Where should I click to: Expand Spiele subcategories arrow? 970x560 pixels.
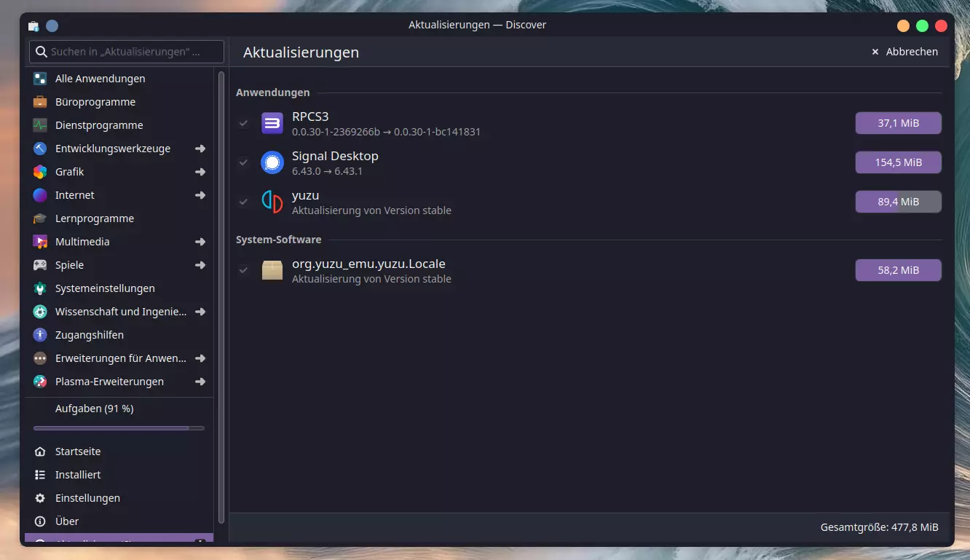tap(200, 265)
